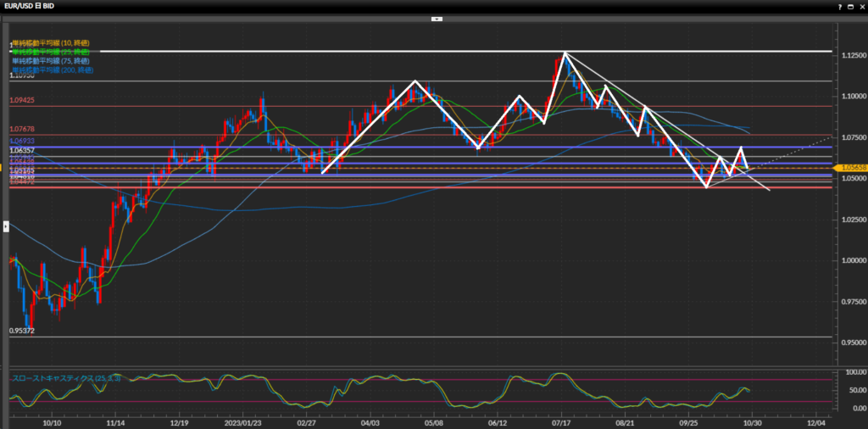
Task: Select the 0.95372 support line label
Action: pyautogui.click(x=22, y=331)
